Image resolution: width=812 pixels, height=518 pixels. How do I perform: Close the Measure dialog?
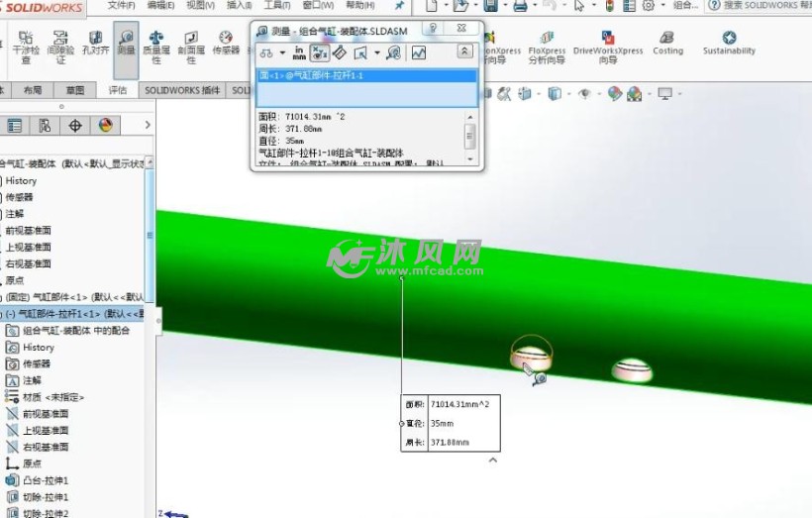[x=461, y=28]
